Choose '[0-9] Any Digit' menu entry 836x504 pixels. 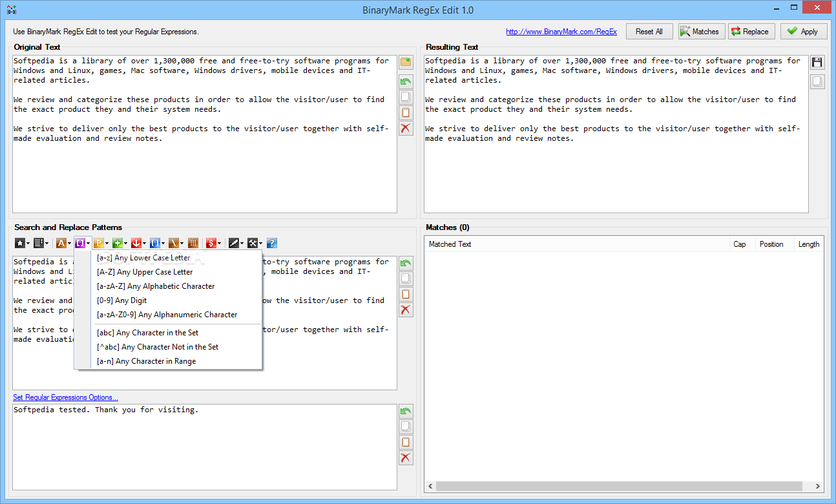point(168,300)
